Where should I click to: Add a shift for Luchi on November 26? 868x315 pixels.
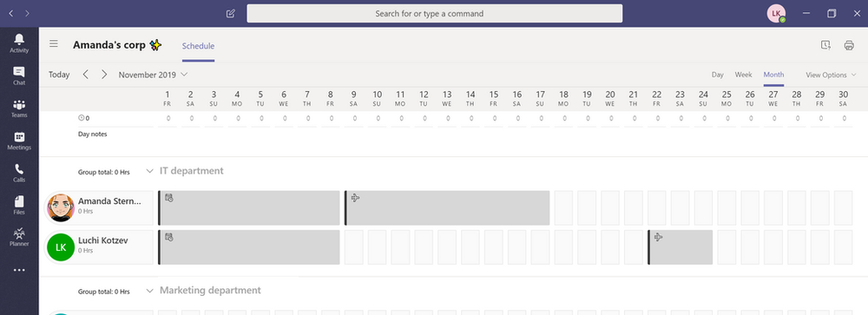pyautogui.click(x=750, y=247)
